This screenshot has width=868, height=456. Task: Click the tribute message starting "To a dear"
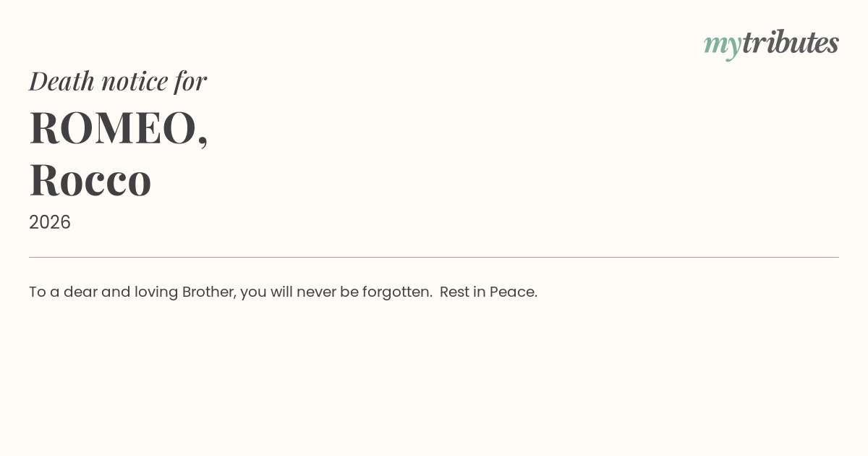click(283, 292)
